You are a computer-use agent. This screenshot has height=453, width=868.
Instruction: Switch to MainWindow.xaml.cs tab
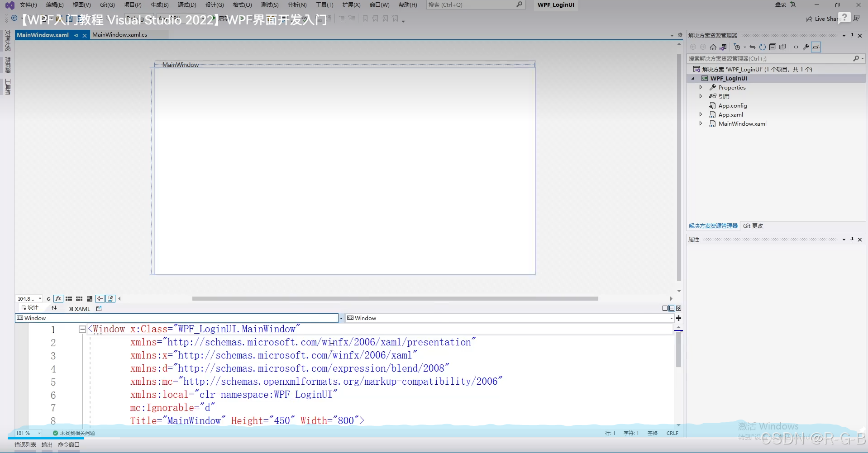pos(119,35)
